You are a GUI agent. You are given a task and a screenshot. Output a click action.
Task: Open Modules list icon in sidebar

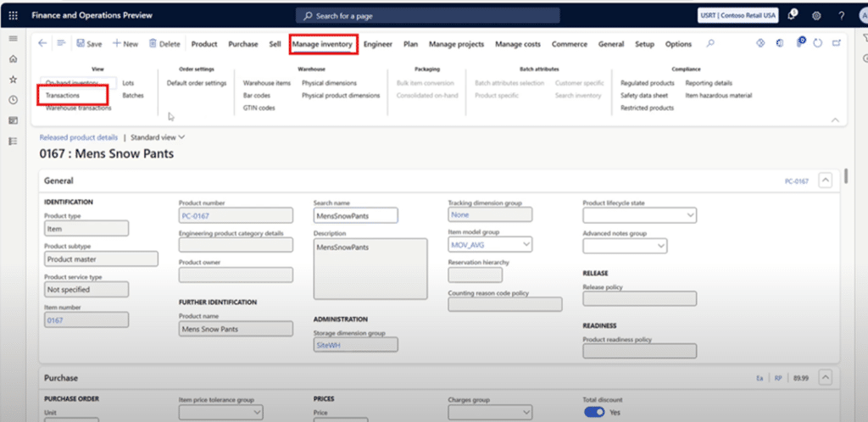14,141
